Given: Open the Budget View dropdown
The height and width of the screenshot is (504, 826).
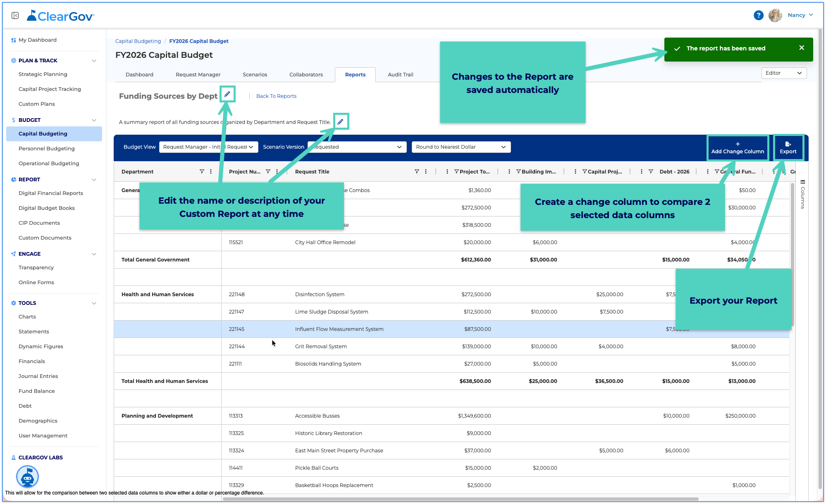Looking at the screenshot, I should coord(208,147).
